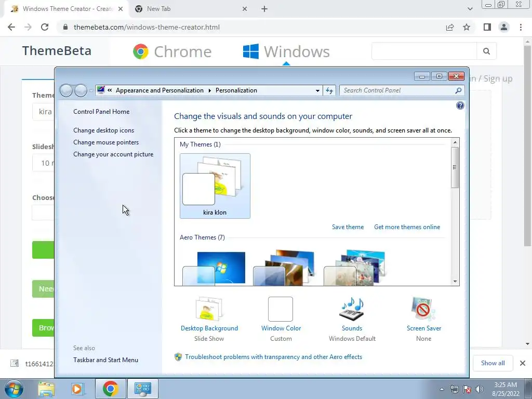The image size is (532, 399).
Task: Click the volume speaker tray icon
Action: [x=480, y=389]
